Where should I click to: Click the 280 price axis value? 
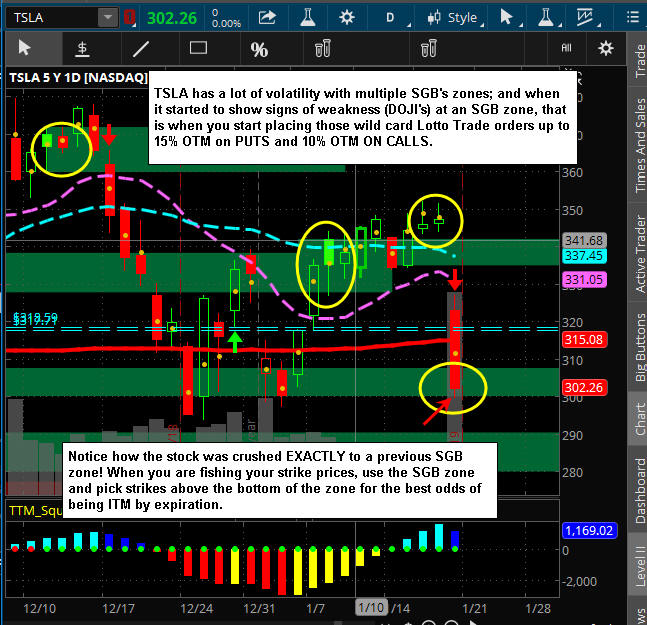(572, 472)
